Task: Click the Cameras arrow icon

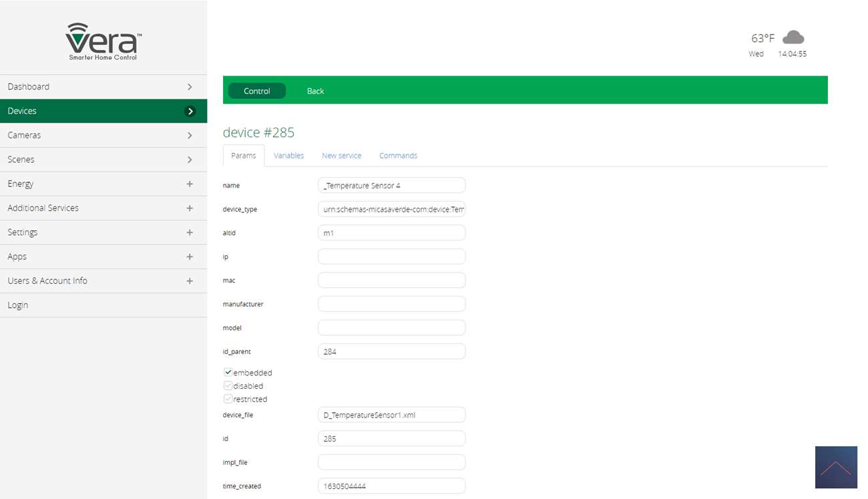Action: 190,136
